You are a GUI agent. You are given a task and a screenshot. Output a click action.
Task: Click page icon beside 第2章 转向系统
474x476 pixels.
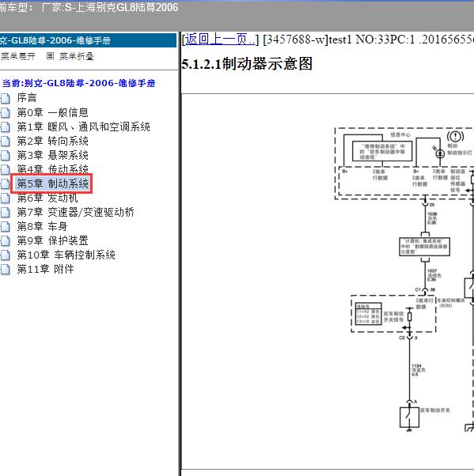[6, 142]
